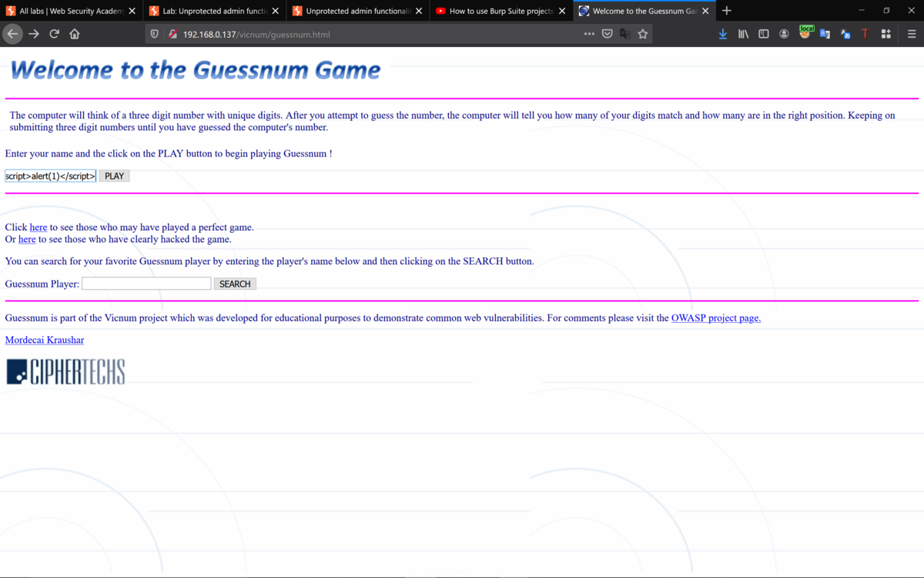Open the squares-plus extension icon
The image size is (924, 578).
point(886,34)
